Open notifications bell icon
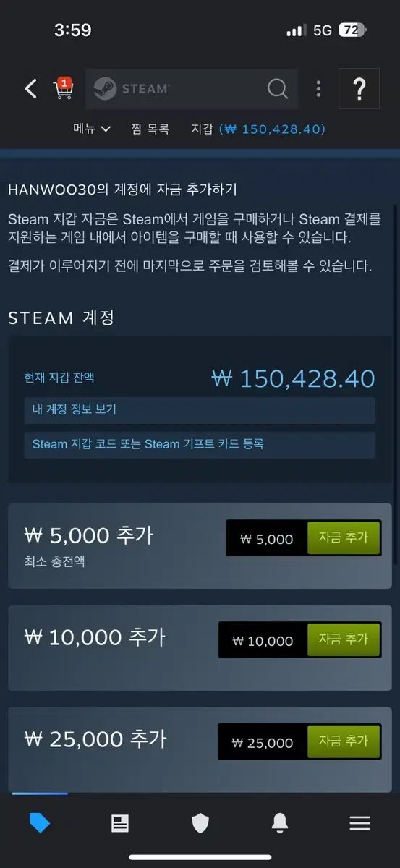Image resolution: width=400 pixels, height=868 pixels. click(x=280, y=823)
